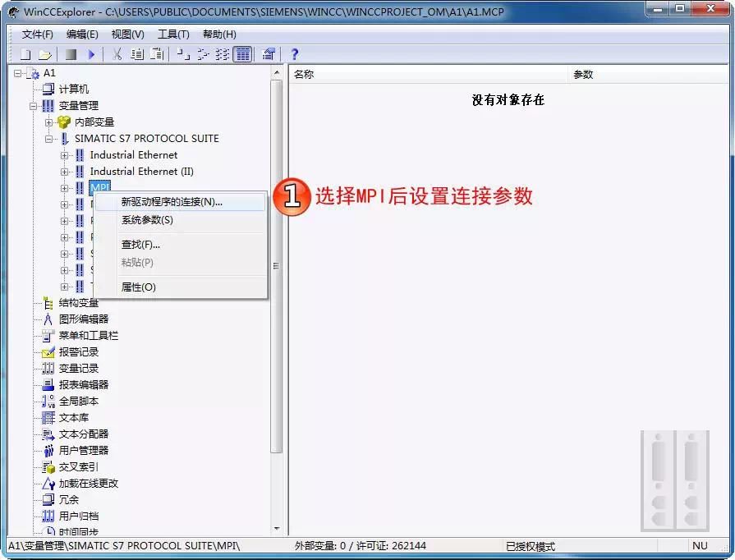Click the 变量记录 icon in tree
The height and width of the screenshot is (560, 735).
click(48, 369)
